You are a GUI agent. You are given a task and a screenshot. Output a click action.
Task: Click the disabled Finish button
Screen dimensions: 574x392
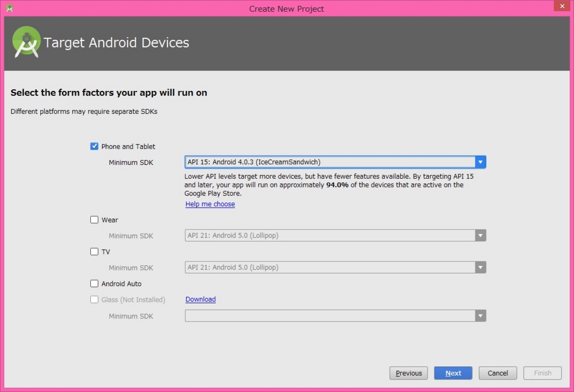coord(543,373)
